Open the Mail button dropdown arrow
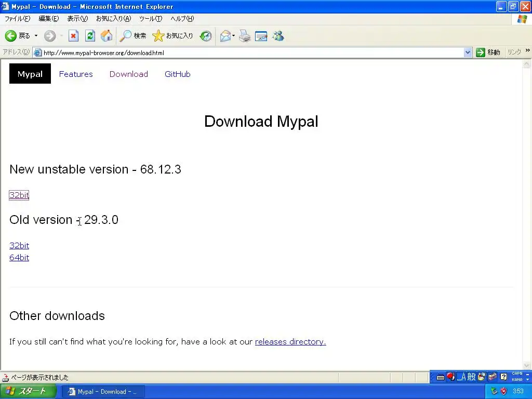 (233, 36)
